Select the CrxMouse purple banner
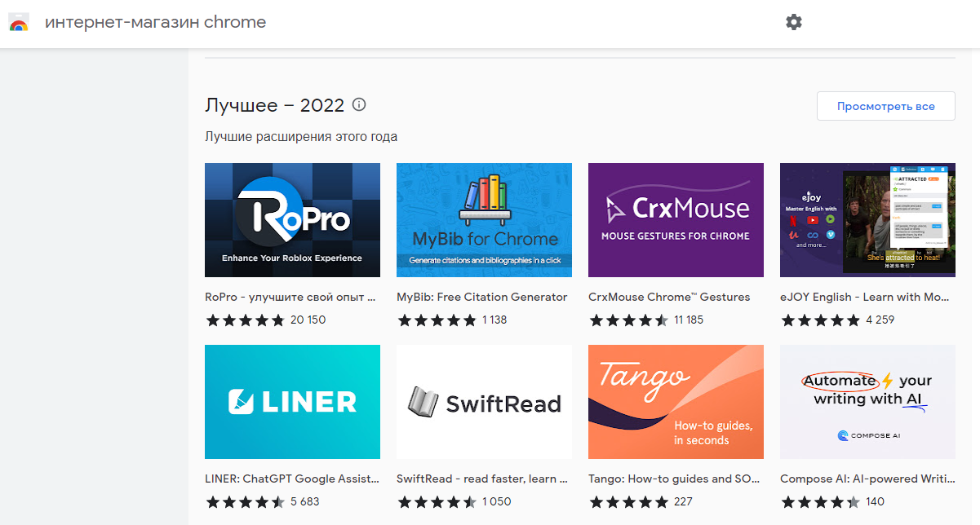This screenshot has width=980, height=525. click(x=676, y=220)
